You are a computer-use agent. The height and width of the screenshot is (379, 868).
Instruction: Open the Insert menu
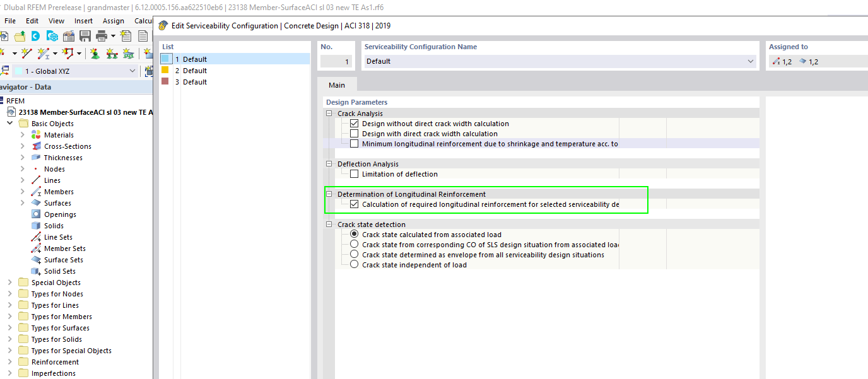tap(84, 21)
